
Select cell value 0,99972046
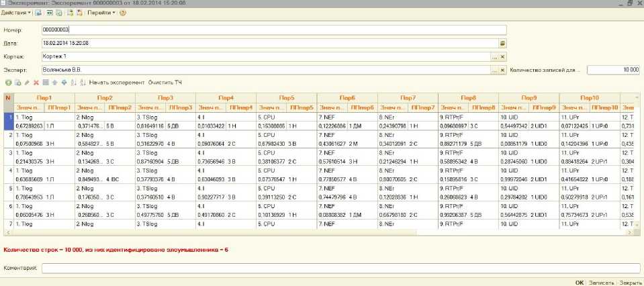coord(514,179)
